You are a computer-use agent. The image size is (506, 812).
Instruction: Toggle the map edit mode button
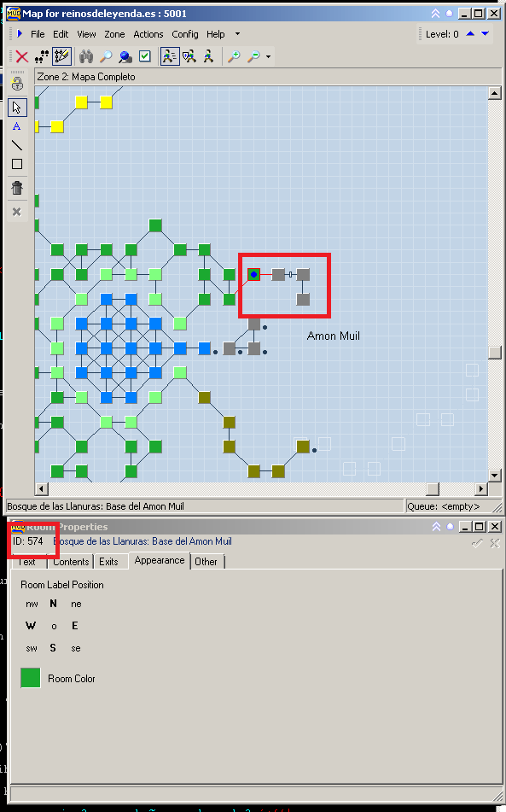[x=62, y=56]
